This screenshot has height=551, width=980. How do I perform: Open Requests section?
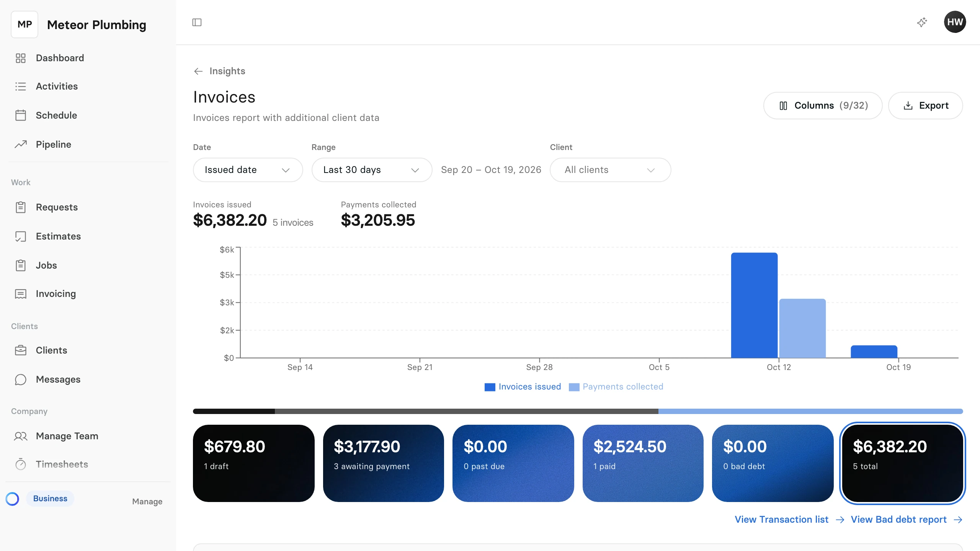tap(88, 207)
